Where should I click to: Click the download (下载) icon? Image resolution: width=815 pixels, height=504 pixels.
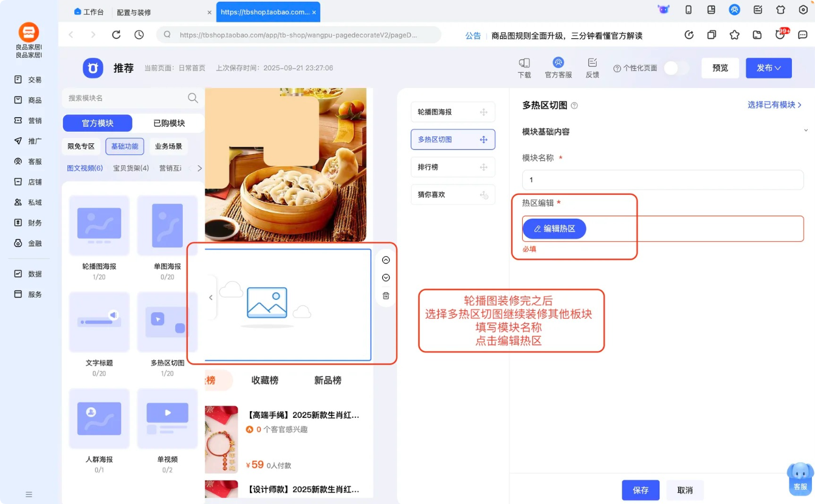[524, 68]
